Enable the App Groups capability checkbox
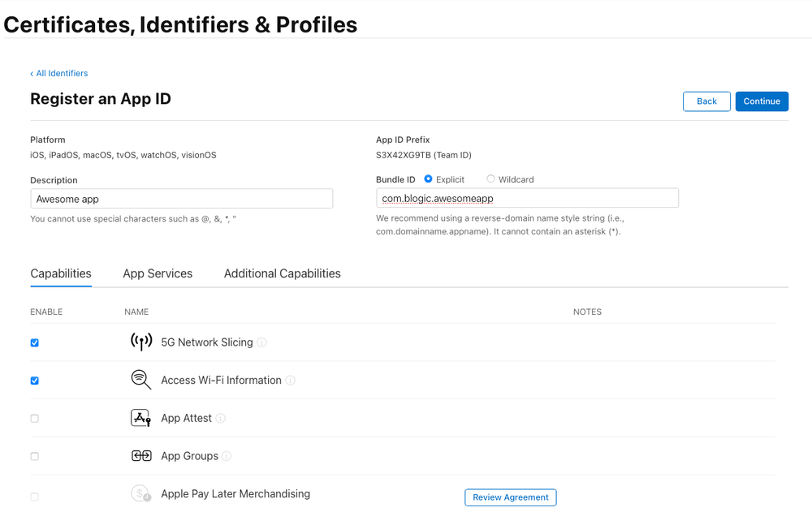812x512 pixels. pos(34,456)
